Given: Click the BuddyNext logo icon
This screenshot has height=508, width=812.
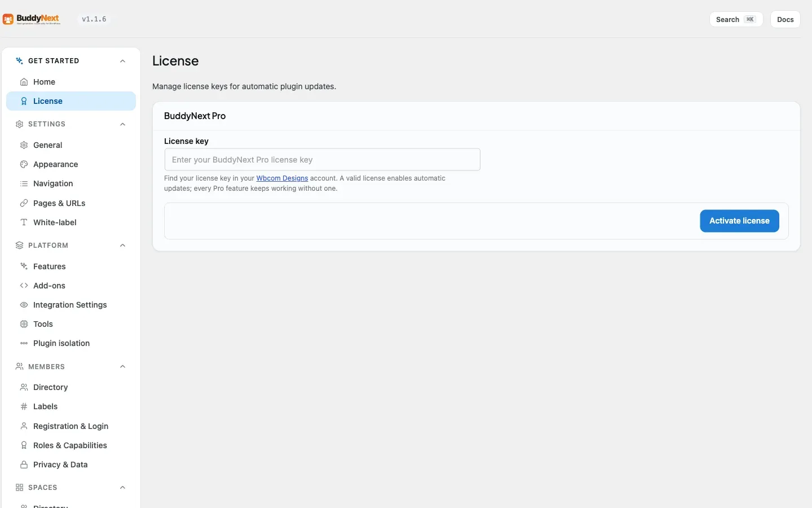Looking at the screenshot, I should pos(8,20).
